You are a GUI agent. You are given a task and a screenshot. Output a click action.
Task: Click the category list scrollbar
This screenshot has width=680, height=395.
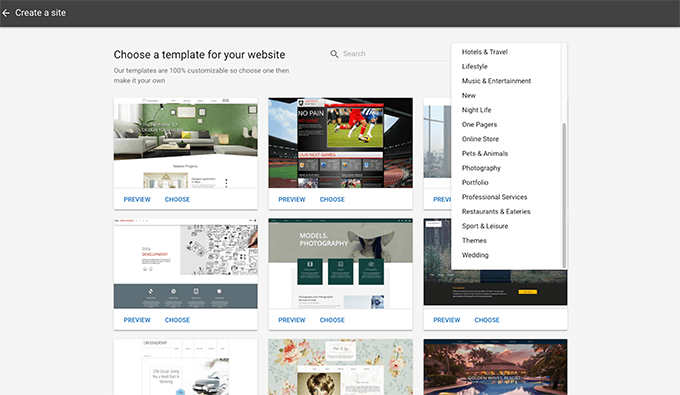pos(564,195)
